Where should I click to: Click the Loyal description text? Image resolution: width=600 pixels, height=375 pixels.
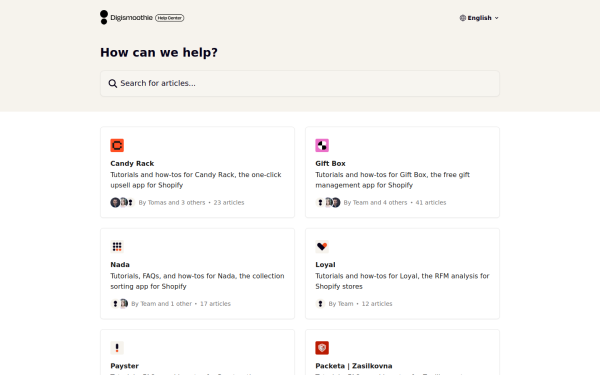click(x=402, y=281)
